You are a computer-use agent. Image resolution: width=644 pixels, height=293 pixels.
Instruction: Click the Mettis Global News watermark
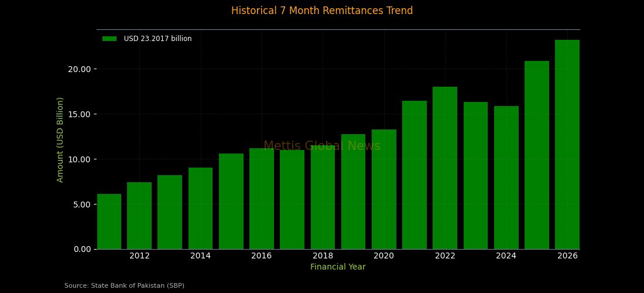click(x=322, y=146)
